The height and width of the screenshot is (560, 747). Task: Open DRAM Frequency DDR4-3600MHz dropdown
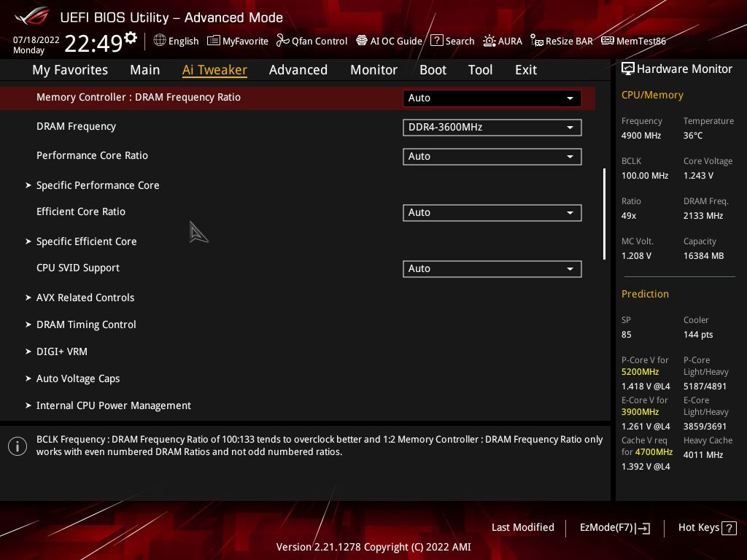click(x=492, y=128)
